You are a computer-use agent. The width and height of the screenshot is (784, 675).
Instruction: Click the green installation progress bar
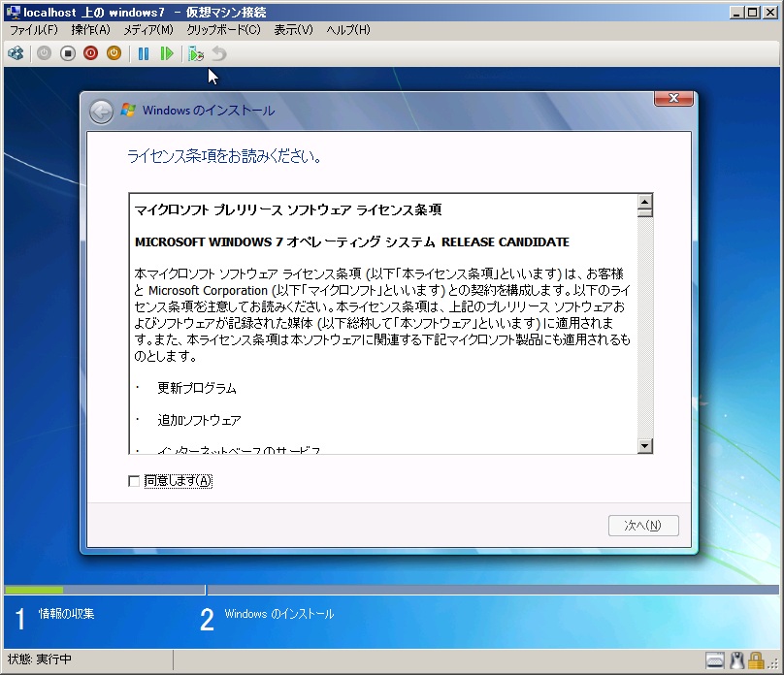34,590
